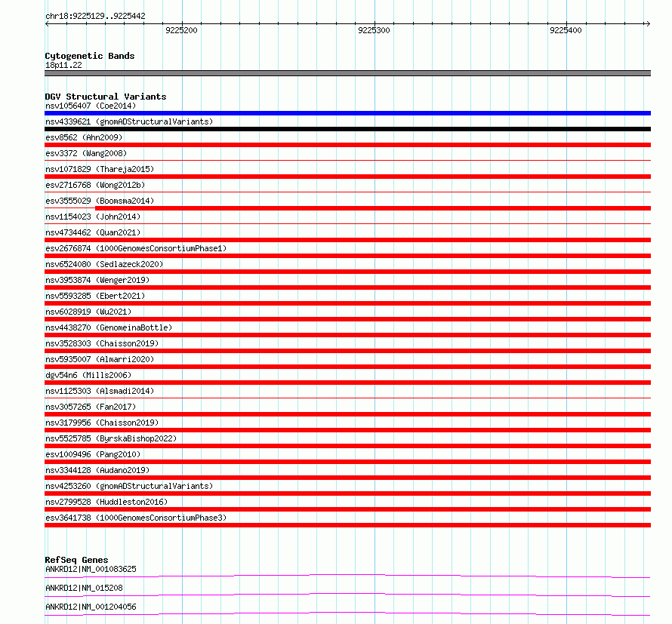672x624 pixels.
Task: Open nsv6524080 (Sedlazeck2020) label
Action: click(104, 264)
